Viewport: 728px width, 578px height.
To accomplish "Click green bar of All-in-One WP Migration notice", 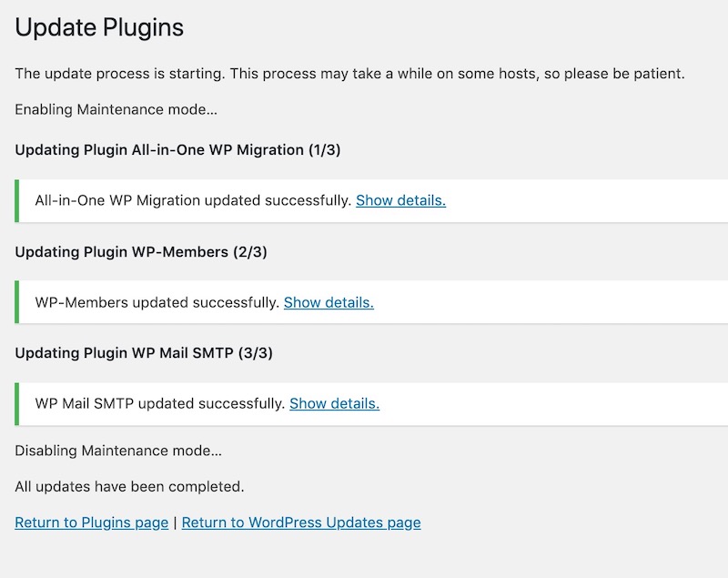I will click(17, 200).
